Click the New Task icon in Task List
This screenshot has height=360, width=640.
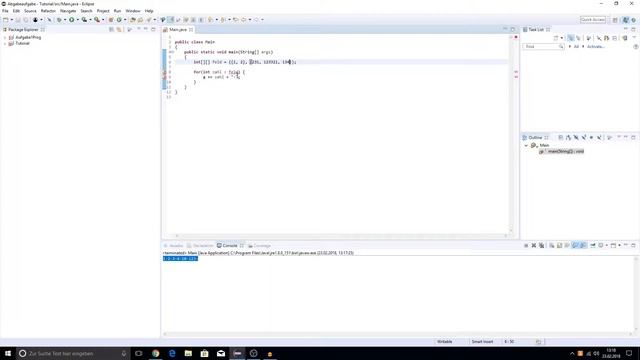(556, 38)
